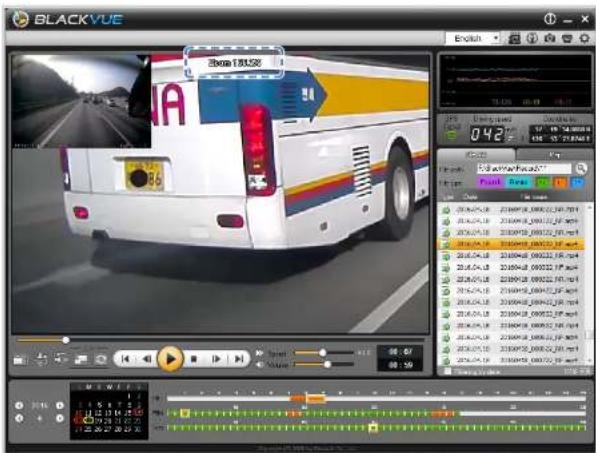Click the info icon in the top toolbar
Screen dimensions: 596x453
coord(532,38)
